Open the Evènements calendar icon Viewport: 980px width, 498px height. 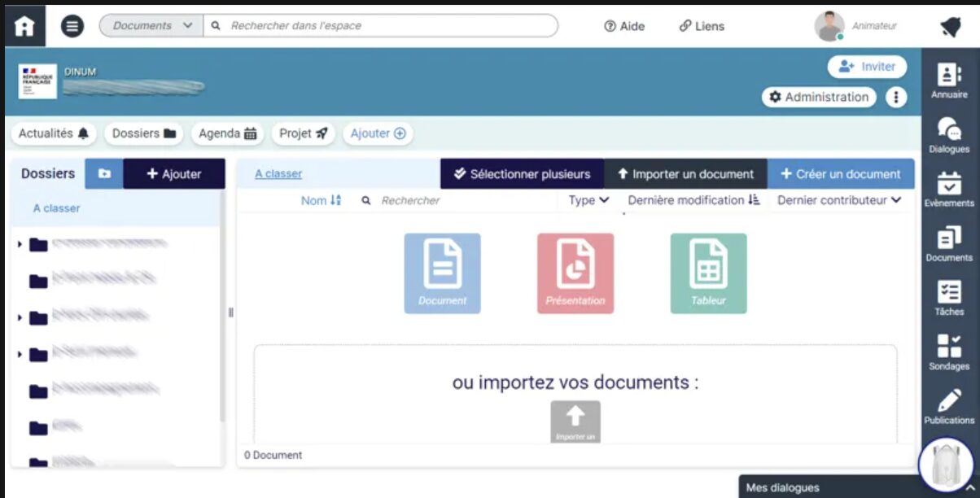(x=949, y=189)
